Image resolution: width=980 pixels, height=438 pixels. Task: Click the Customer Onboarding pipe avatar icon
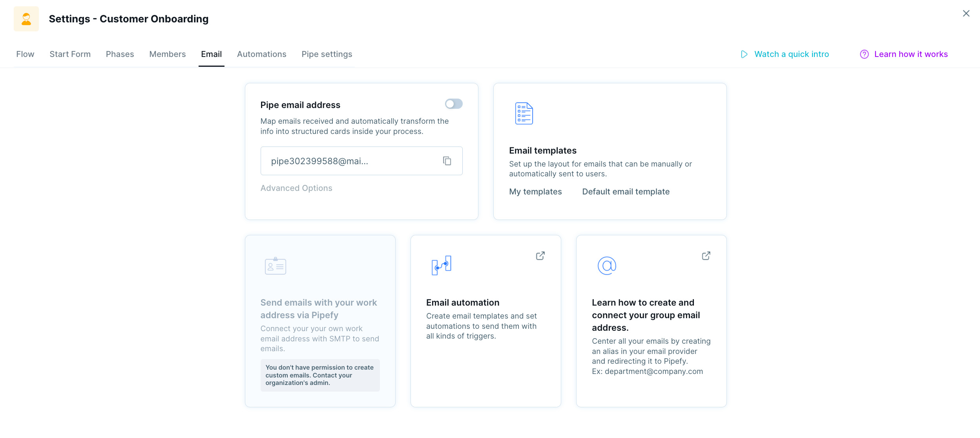[x=26, y=19]
